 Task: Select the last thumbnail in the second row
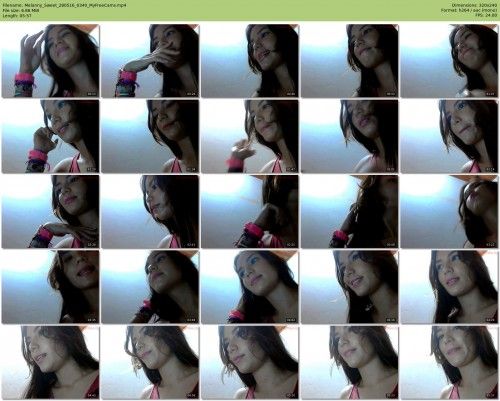click(x=449, y=136)
